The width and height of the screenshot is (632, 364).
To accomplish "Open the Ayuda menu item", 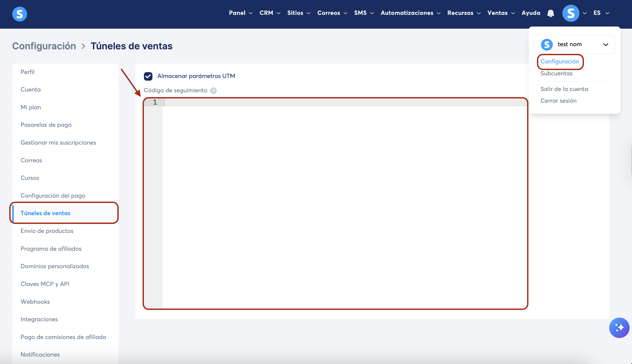I will [531, 13].
